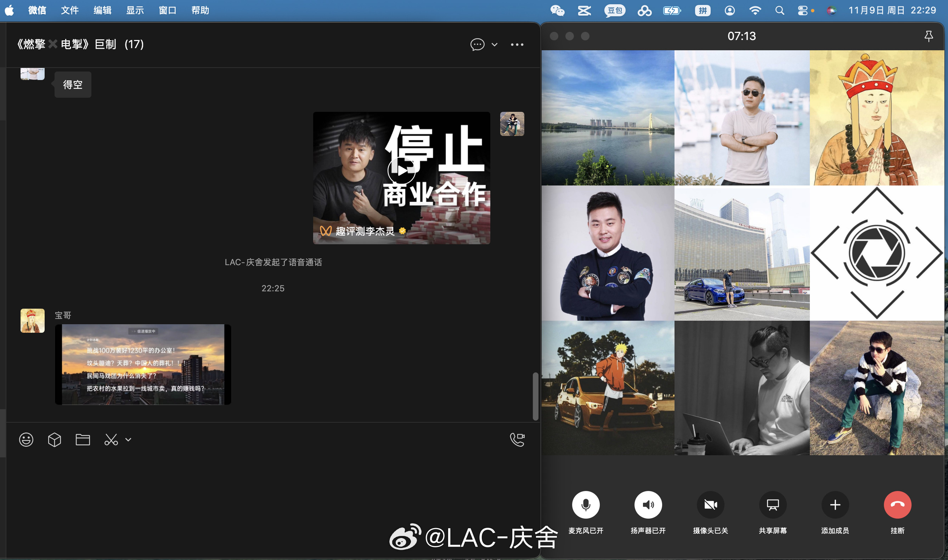
Task: Turn off the speaker in the call
Action: tap(648, 505)
